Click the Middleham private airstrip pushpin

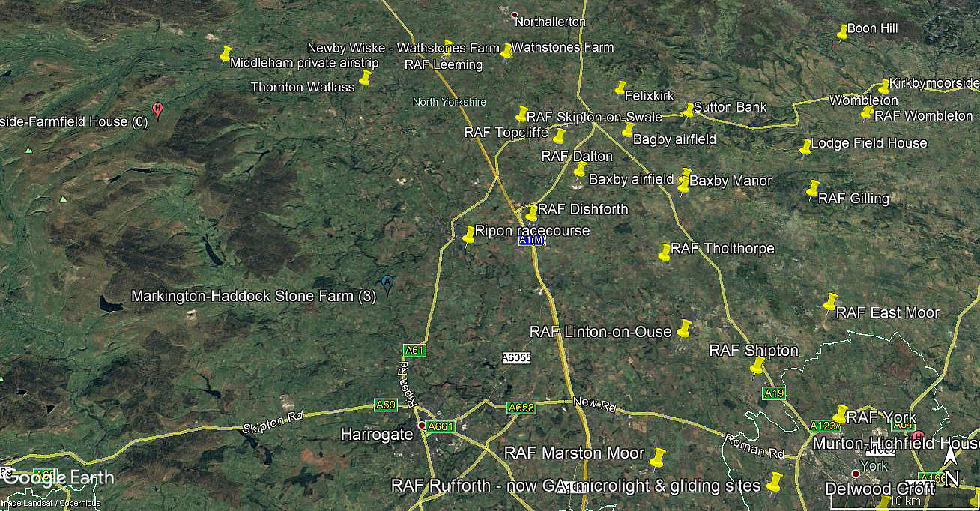[x=226, y=54]
